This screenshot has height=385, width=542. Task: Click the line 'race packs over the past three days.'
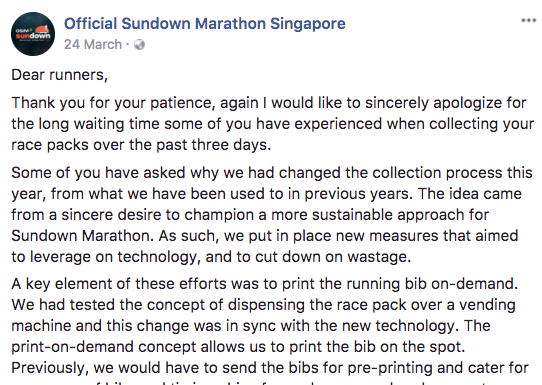[141, 145]
